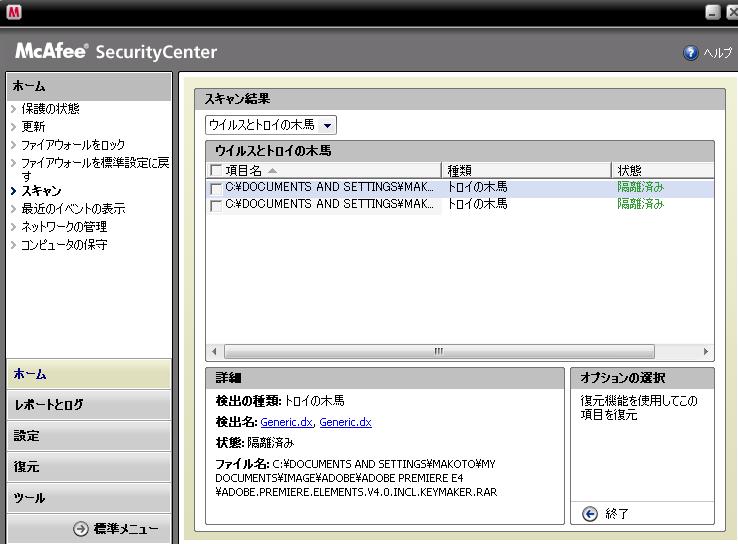Click the 終了 exit button
Viewport: 738px width, 544px height.
click(617, 513)
